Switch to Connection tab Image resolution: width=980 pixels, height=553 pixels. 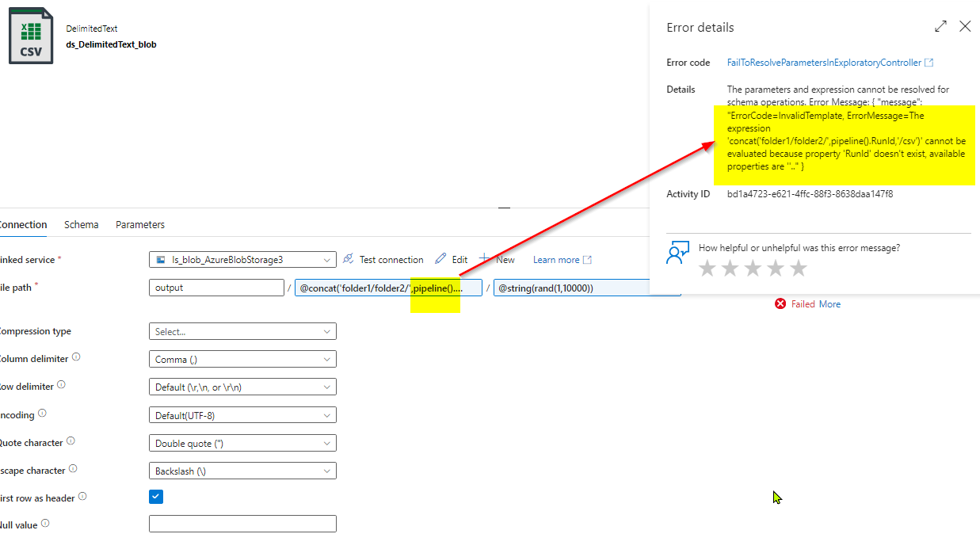[x=23, y=225]
